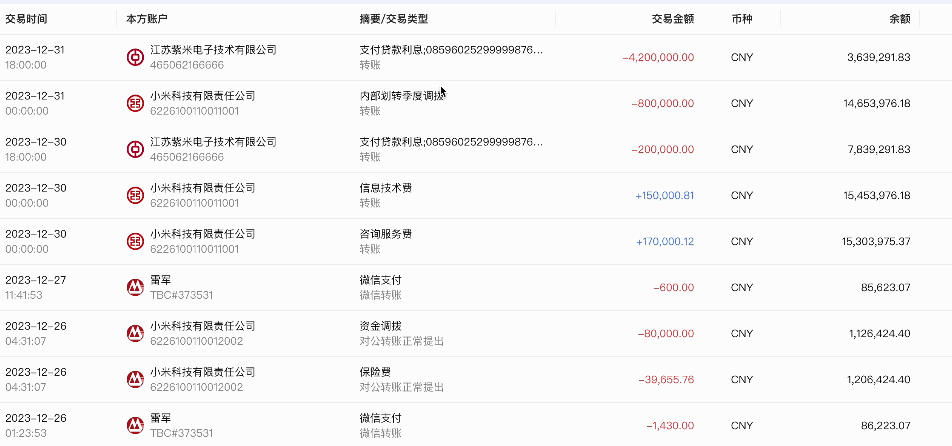
Task: Click the bank logo in the 资金调拨 row
Action: [134, 334]
